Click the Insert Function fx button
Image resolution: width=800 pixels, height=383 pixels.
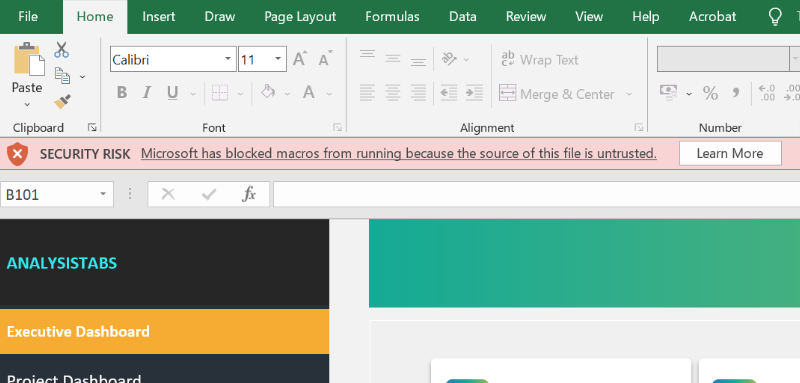[x=248, y=194]
